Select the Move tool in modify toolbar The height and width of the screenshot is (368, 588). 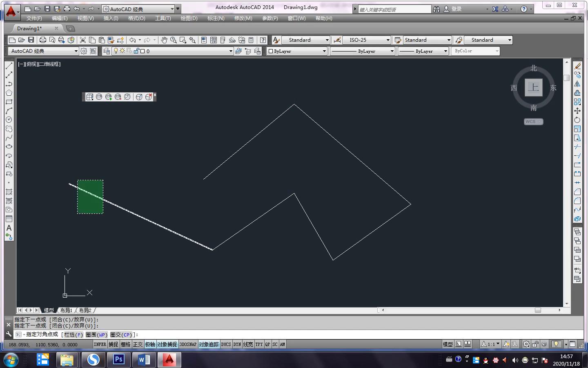[577, 111]
